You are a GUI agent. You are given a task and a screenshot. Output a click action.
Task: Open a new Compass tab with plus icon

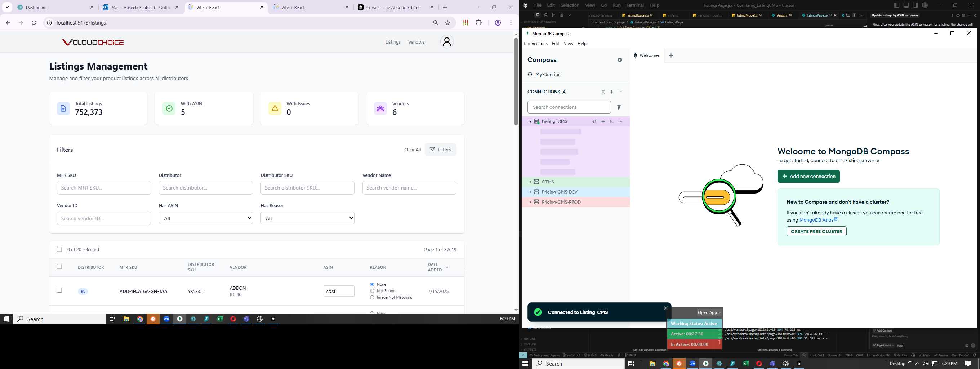click(671, 55)
